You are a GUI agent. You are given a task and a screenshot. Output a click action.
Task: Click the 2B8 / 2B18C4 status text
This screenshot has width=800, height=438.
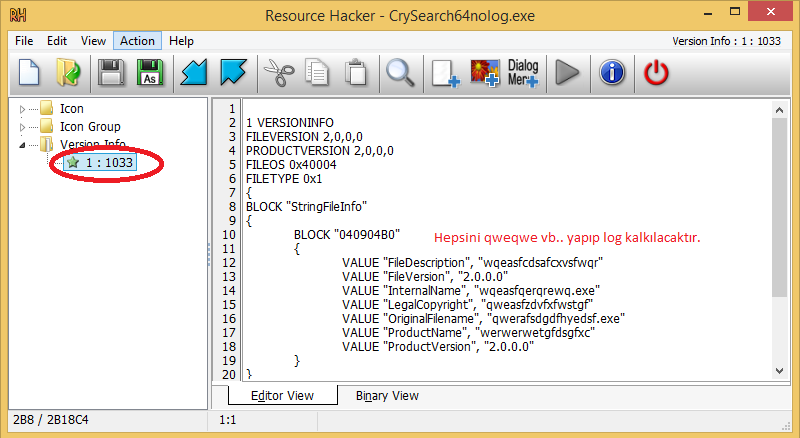click(x=51, y=420)
